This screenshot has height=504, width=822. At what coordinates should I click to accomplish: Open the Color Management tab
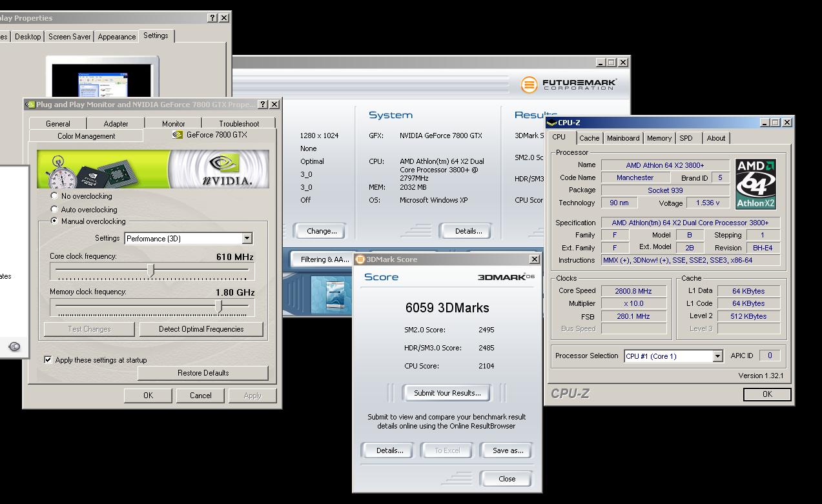(87, 136)
